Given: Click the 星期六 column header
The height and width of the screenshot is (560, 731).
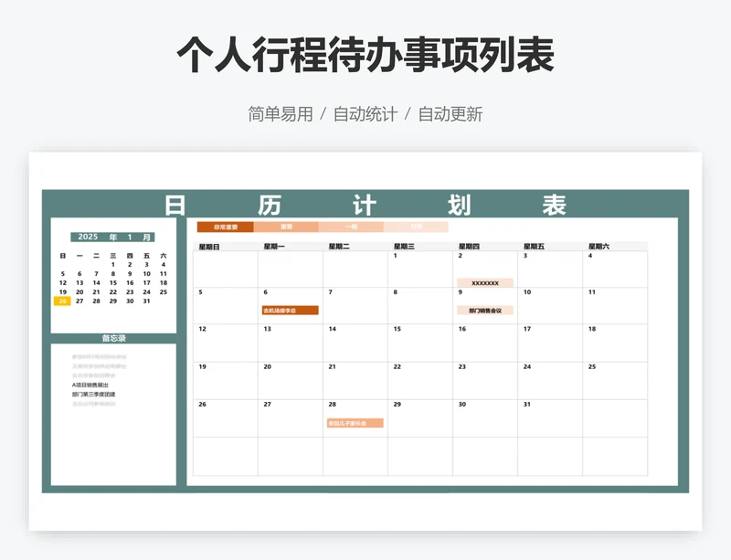Looking at the screenshot, I should click(x=599, y=247).
